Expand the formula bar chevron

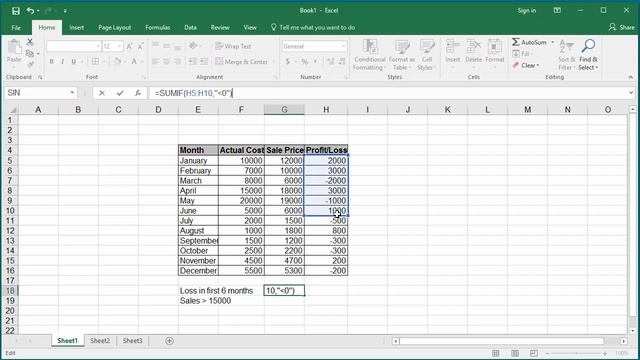click(631, 93)
